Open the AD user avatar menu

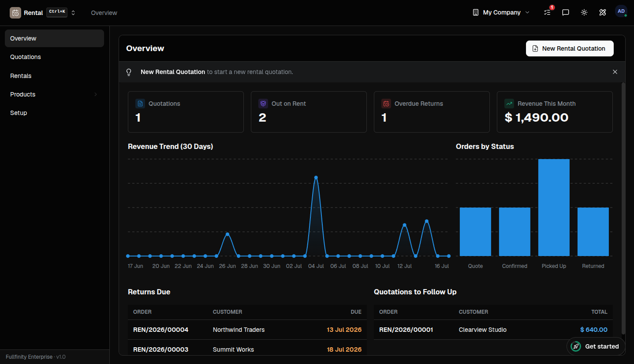coord(621,11)
